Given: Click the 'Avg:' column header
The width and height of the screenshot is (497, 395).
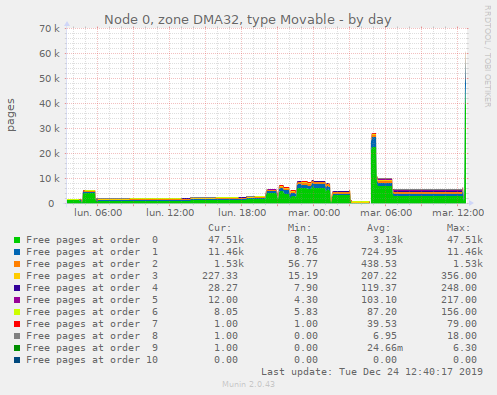Looking at the screenshot, I should click(379, 228).
